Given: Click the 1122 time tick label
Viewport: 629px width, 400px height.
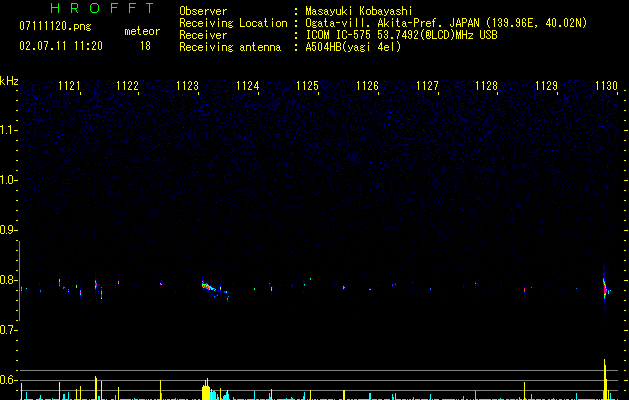Looking at the screenshot, I should coord(127,86).
